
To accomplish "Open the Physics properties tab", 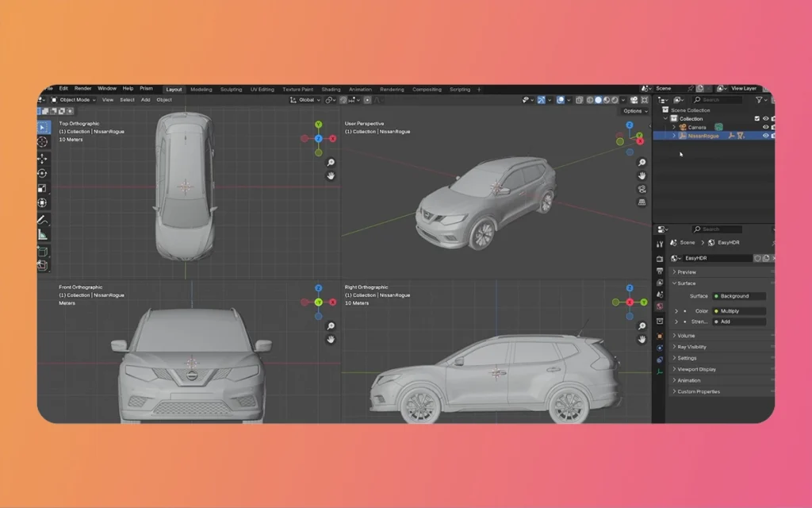I will tap(660, 348).
